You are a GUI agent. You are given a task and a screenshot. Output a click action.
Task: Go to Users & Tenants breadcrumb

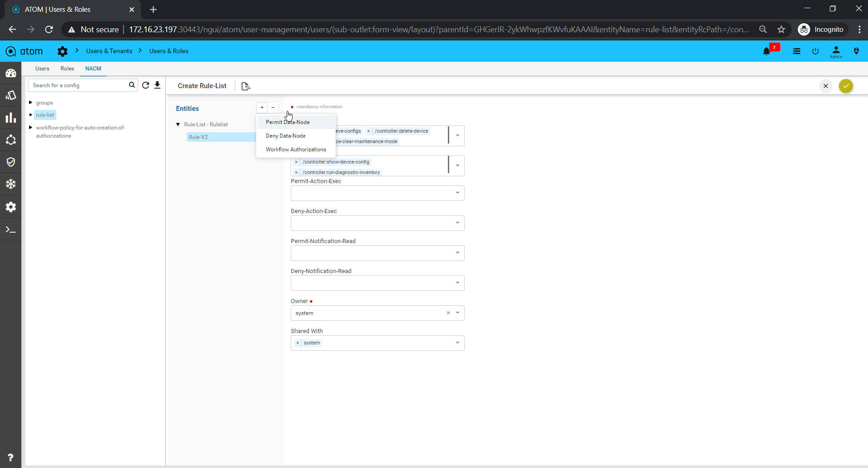pos(109,51)
